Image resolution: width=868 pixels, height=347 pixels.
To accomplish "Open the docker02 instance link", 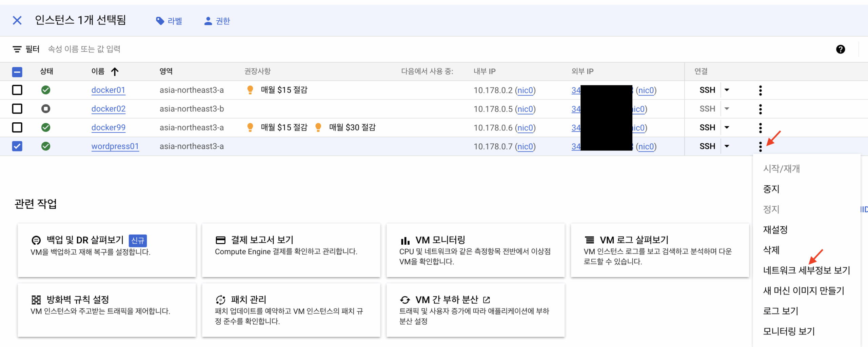I will [108, 109].
